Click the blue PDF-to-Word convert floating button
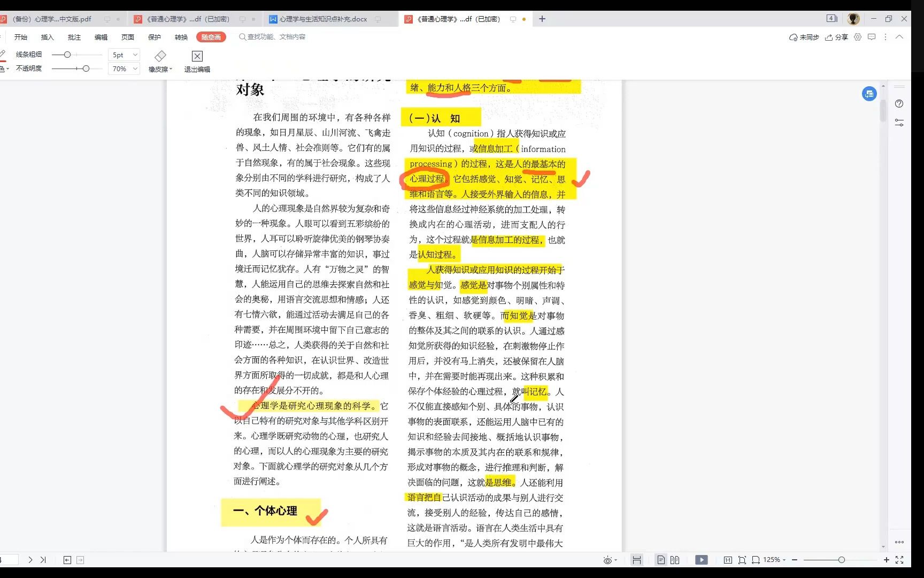924x578 pixels. tap(869, 94)
